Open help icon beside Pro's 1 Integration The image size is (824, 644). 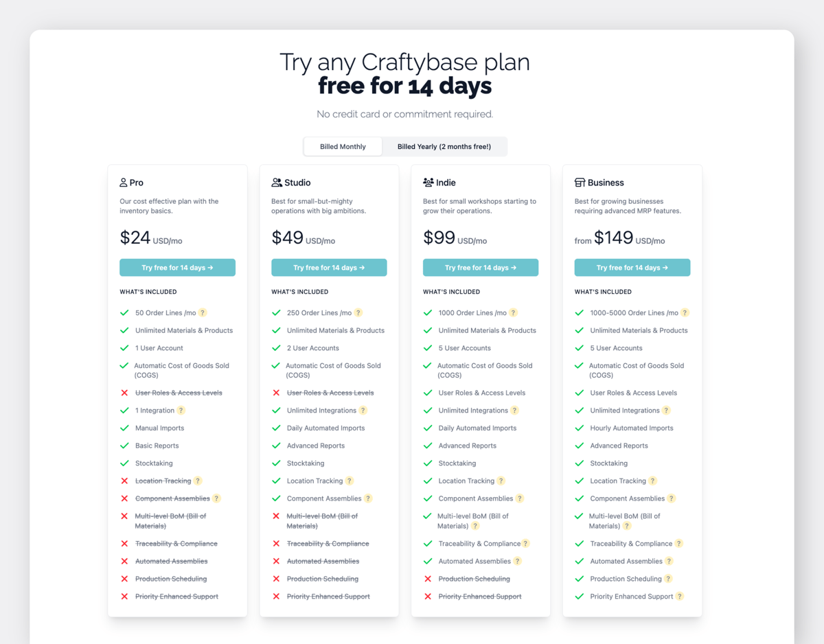181,411
